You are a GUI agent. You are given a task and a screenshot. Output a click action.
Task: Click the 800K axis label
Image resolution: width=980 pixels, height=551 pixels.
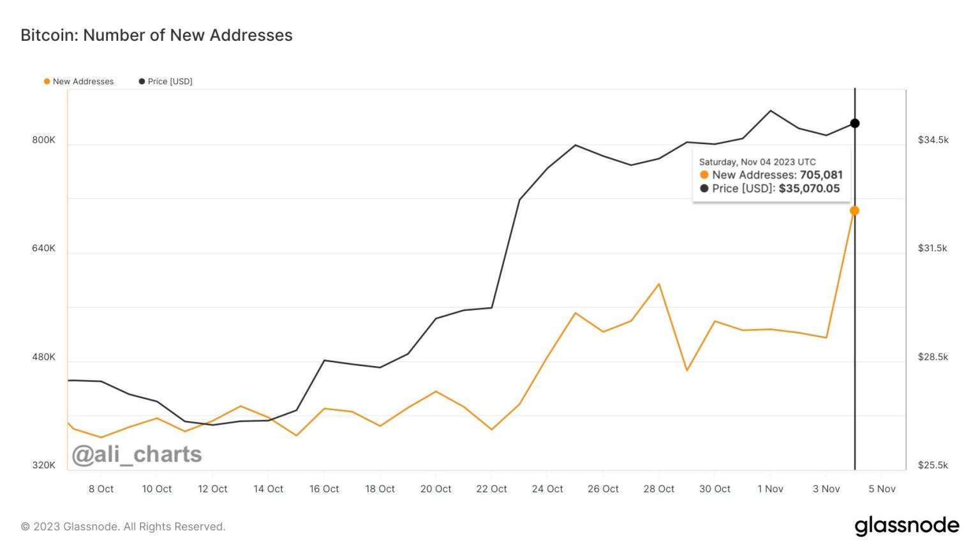click(45, 138)
